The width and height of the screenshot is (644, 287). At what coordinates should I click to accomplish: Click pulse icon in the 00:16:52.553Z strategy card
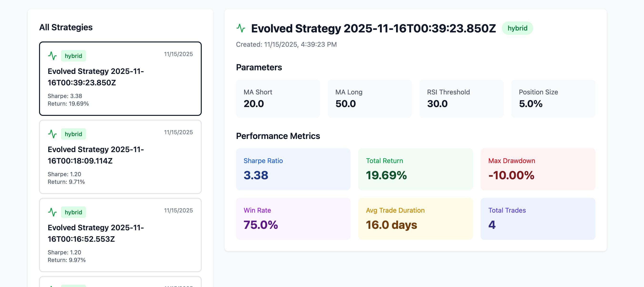coord(52,212)
